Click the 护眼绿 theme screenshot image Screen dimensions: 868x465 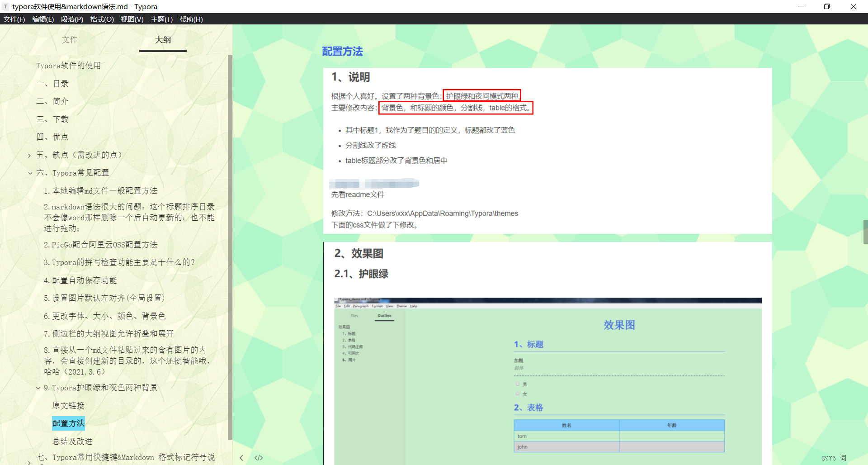click(x=548, y=381)
